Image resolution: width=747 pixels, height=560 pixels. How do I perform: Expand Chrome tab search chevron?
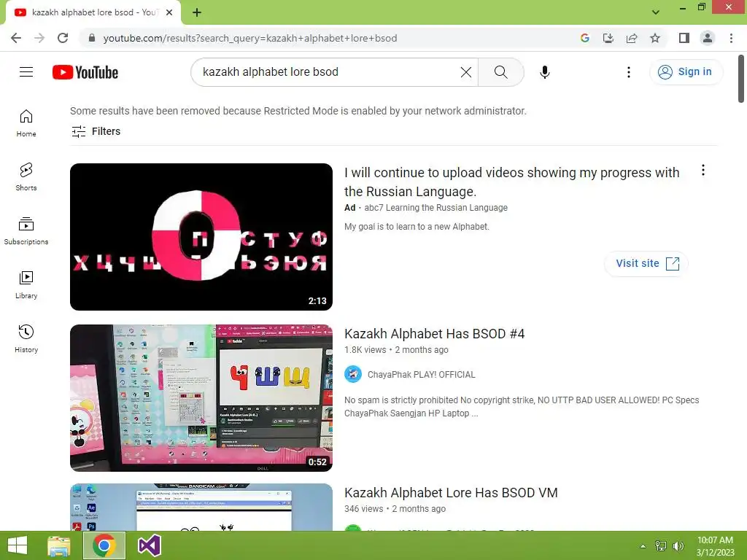656,12
